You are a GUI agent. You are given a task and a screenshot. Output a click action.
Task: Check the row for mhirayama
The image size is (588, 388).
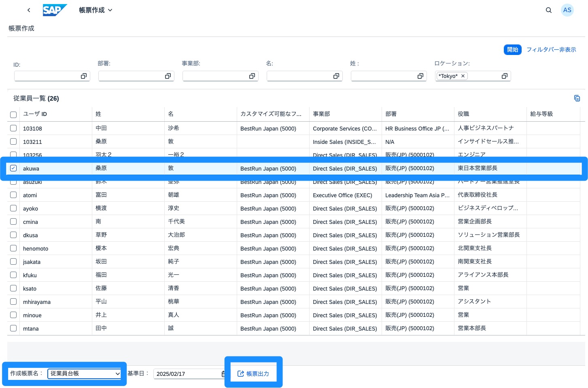point(13,302)
